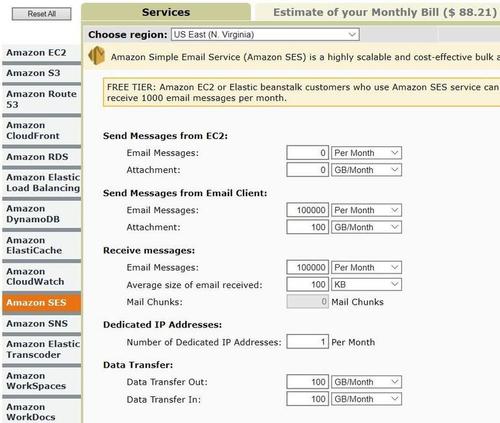Open the KB unit dropdown

366,285
